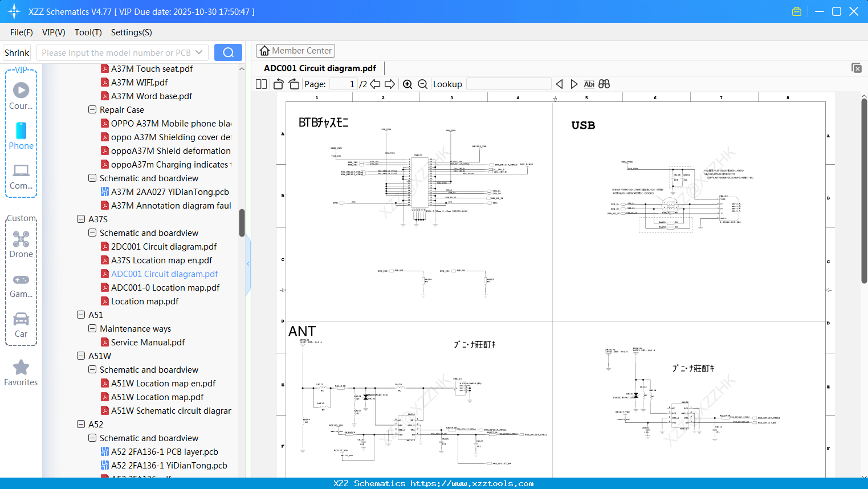868x489 pixels.
Task: Open the VIP(V) menu
Action: pyautogui.click(x=54, y=32)
